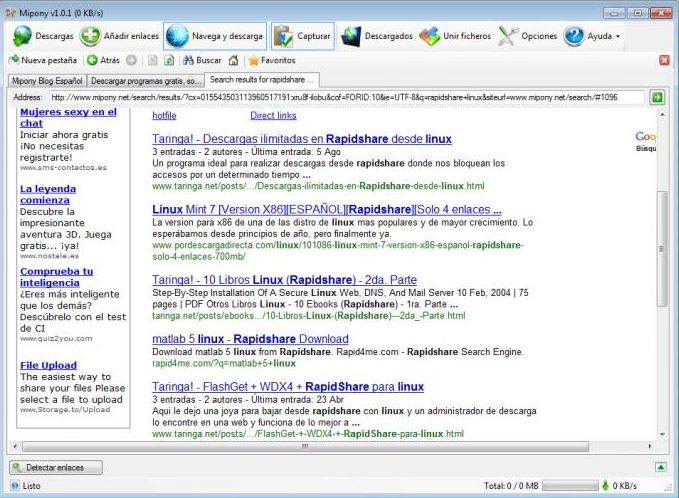679x498 pixels.
Task: Click the total download progress bar
Action: [570, 485]
